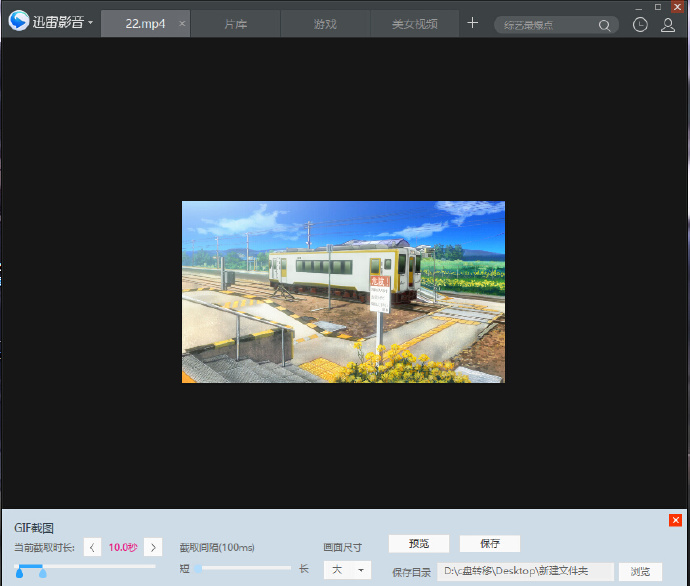The height and width of the screenshot is (586, 690).
Task: Click 浏览 to browse save folder
Action: click(640, 571)
